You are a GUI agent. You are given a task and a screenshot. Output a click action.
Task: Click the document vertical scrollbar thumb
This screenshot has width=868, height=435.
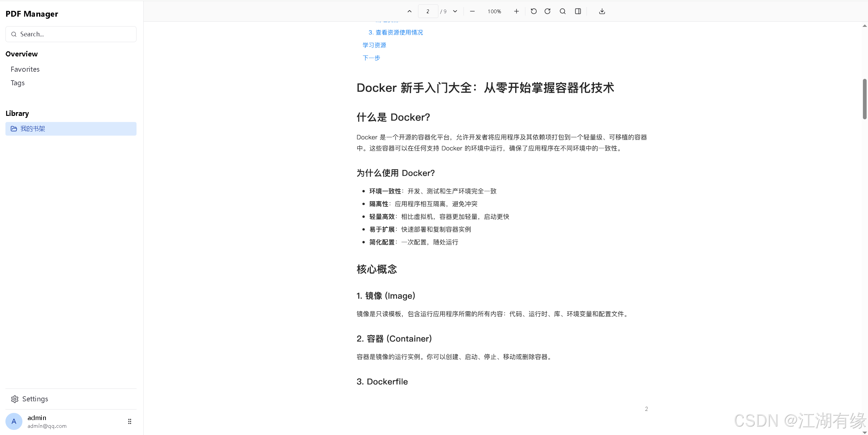pyautogui.click(x=865, y=99)
